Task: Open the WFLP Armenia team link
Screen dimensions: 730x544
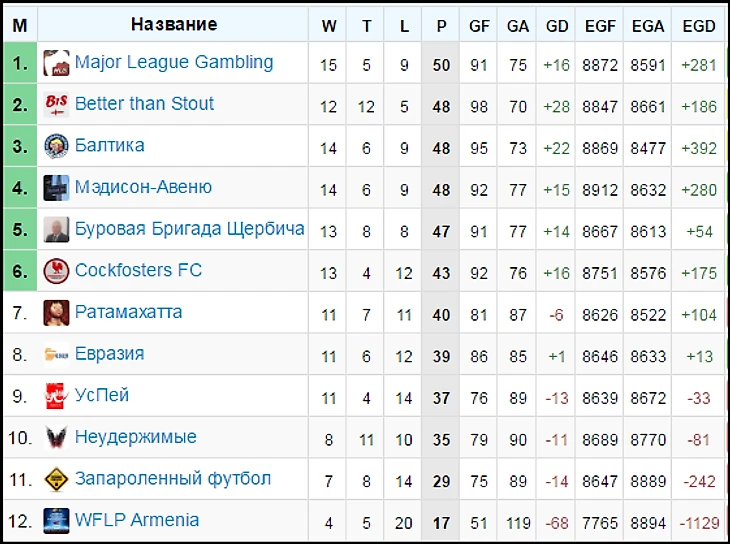Action: tap(137, 520)
